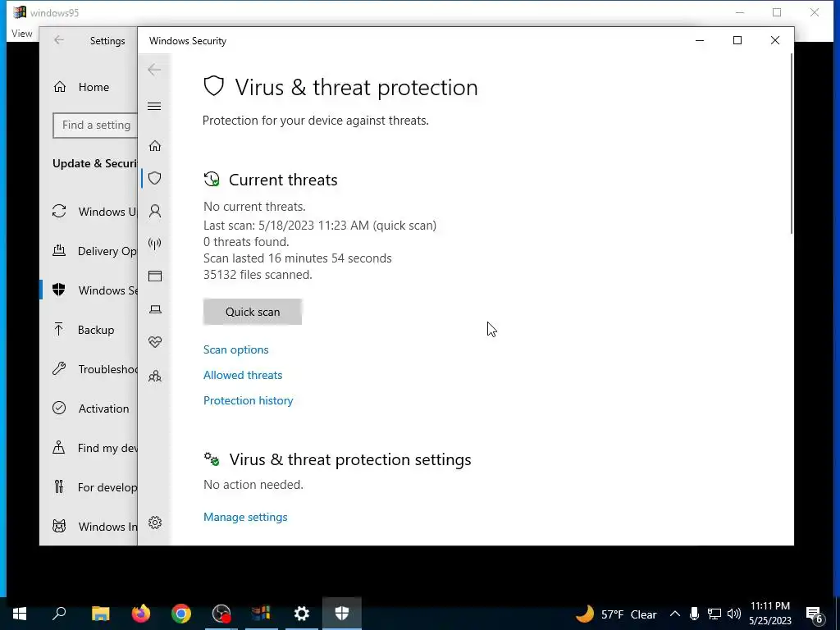840x630 pixels.
Task: Show hidden tray icons chevron
Action: 675,614
